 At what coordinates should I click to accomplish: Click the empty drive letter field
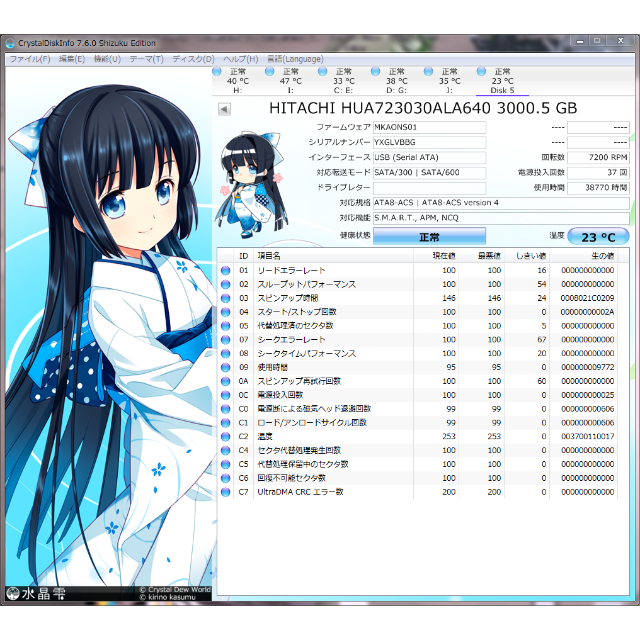tap(429, 188)
